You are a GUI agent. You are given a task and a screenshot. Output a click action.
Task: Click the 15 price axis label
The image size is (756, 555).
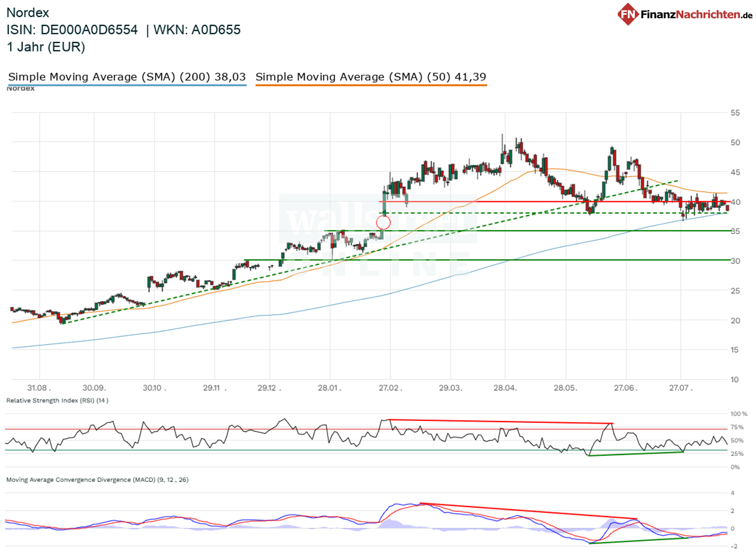tap(735, 350)
